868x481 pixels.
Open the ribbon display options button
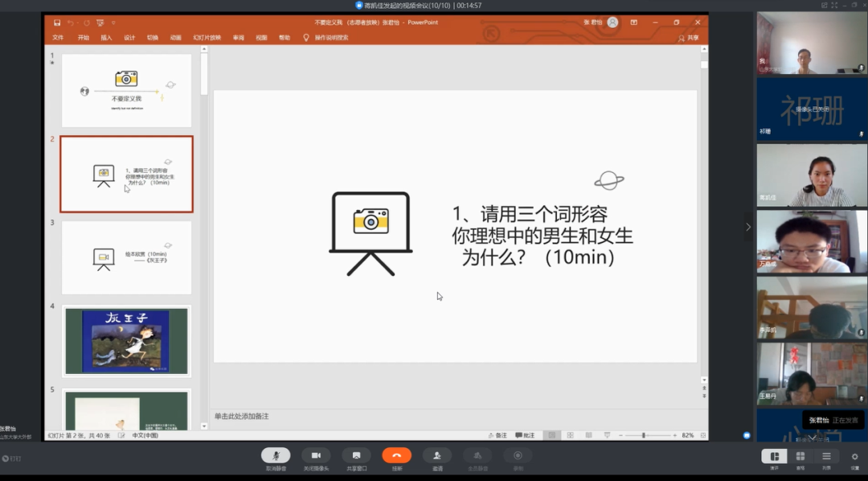pyautogui.click(x=634, y=23)
